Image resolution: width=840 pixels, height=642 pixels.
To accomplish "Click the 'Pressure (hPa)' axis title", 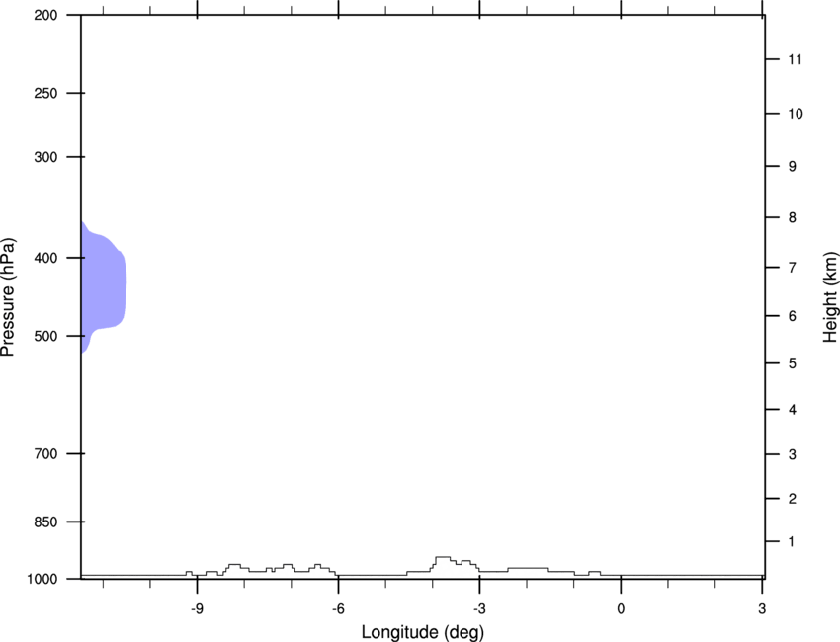I will pyautogui.click(x=8, y=297).
